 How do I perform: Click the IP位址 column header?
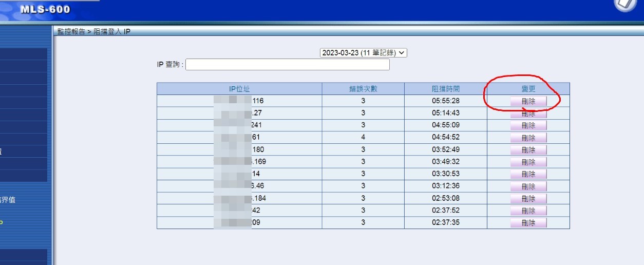pos(239,89)
